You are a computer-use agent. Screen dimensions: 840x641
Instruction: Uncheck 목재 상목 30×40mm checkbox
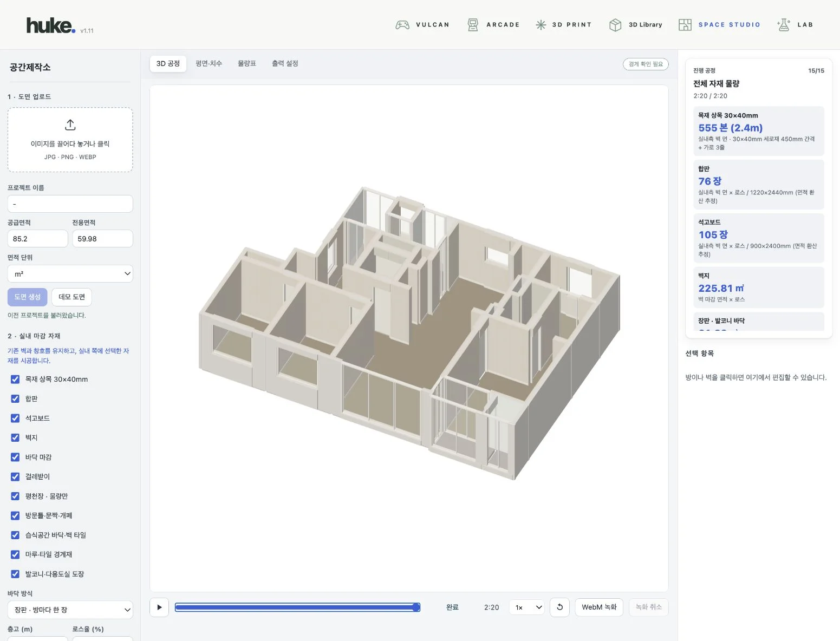point(15,380)
